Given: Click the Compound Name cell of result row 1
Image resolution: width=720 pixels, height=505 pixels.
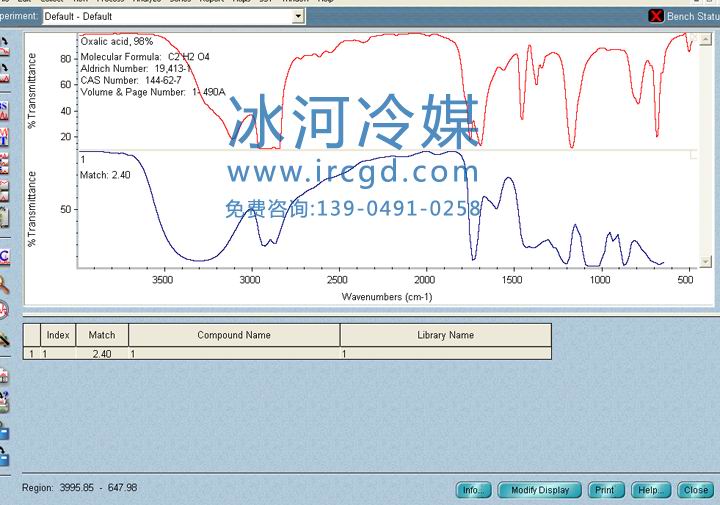Looking at the screenshot, I should coord(234,354).
